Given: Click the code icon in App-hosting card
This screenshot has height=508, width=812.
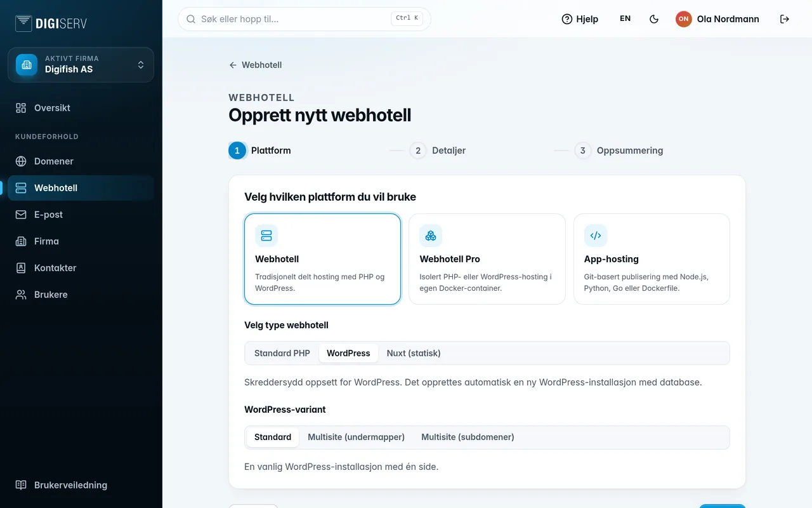Looking at the screenshot, I should 596,236.
